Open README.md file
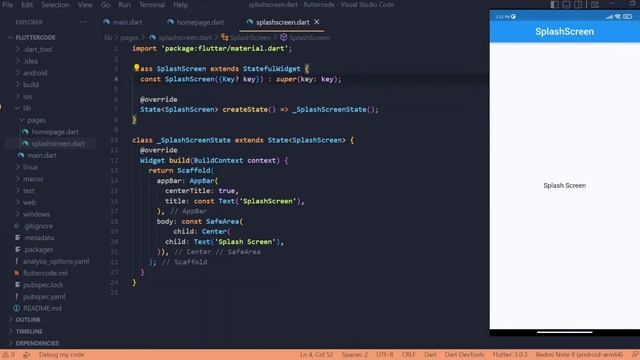The image size is (640, 360). point(42,309)
